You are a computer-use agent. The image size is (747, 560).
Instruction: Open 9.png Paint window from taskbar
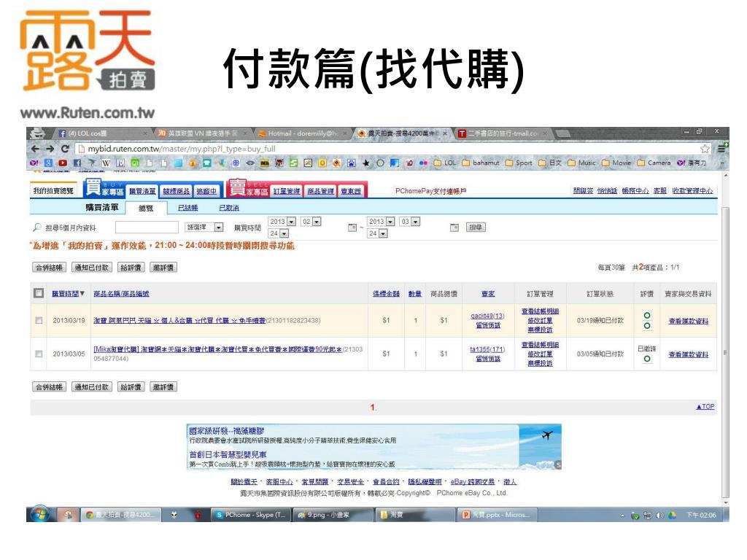point(333,515)
